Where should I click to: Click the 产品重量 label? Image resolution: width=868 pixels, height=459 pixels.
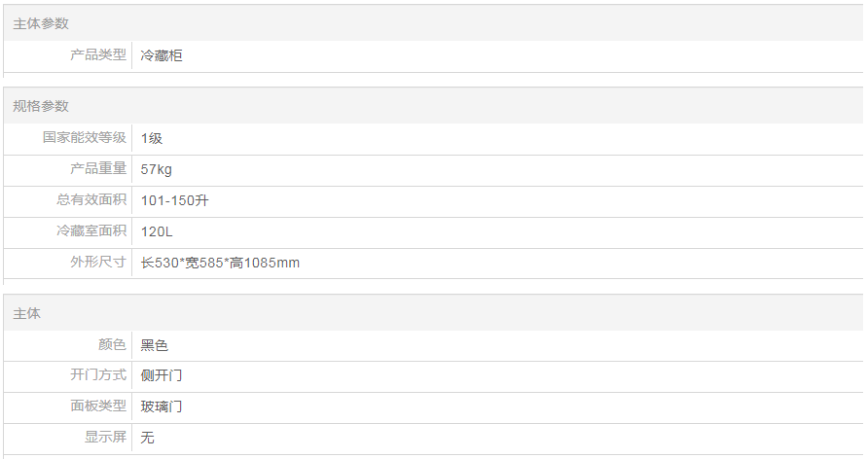98,169
